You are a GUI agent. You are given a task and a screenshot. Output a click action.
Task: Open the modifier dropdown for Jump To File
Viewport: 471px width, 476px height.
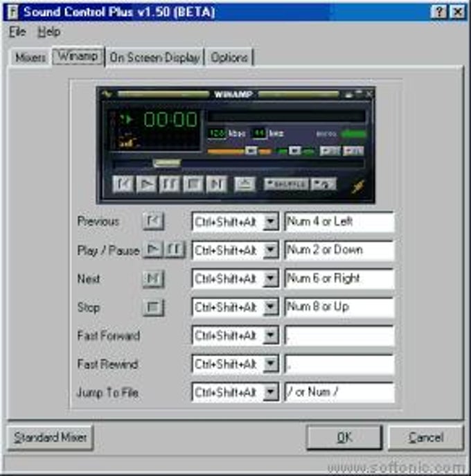270,392
